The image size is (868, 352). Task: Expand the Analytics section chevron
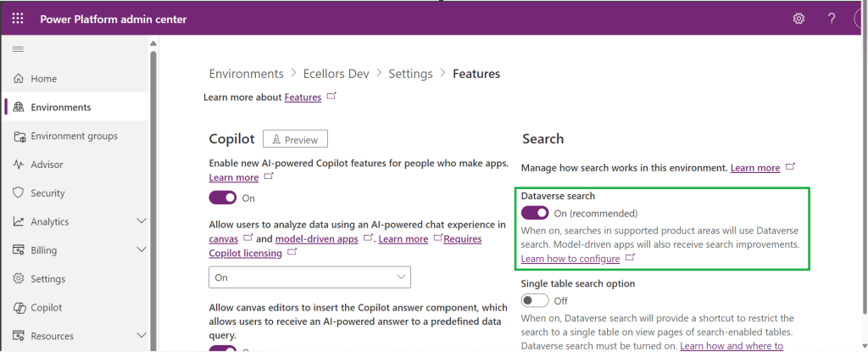click(x=142, y=221)
